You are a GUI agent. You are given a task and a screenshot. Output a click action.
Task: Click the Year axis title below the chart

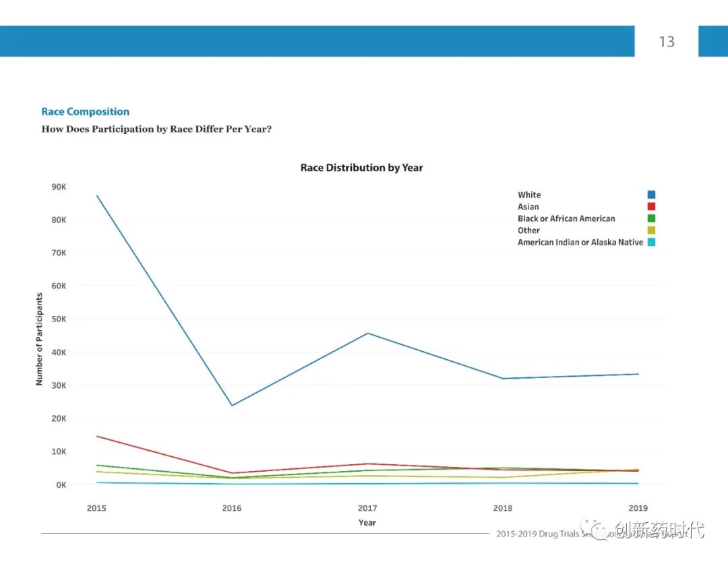[367, 523]
